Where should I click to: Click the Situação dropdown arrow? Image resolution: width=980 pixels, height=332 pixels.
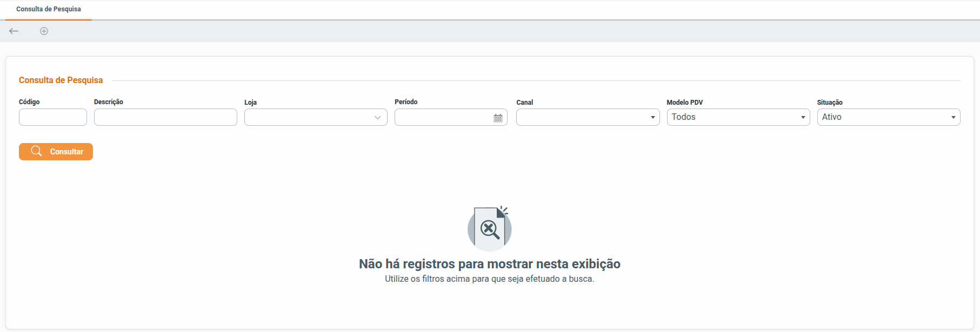[953, 118]
